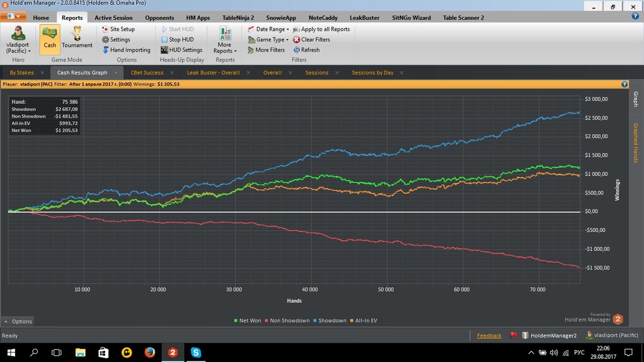The width and height of the screenshot is (644, 362).
Task: Clear all filters
Action: tap(311, 39)
